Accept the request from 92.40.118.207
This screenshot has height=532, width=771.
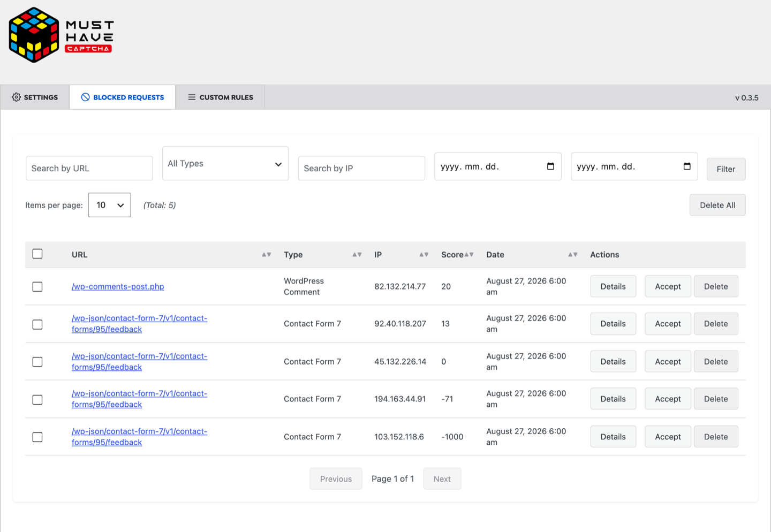click(668, 324)
